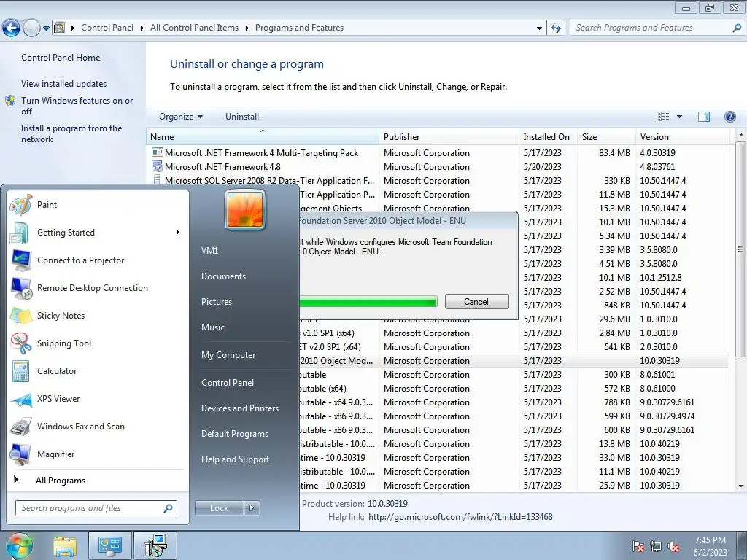Click the Windows Start orb
This screenshot has width=747, height=560.
pos(18,545)
